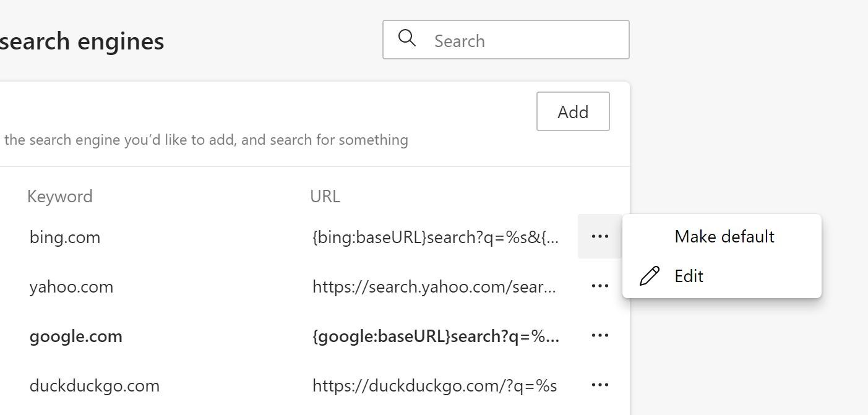The height and width of the screenshot is (415, 868).
Task: Select the duckduckgo.com keyword entry
Action: (x=95, y=386)
